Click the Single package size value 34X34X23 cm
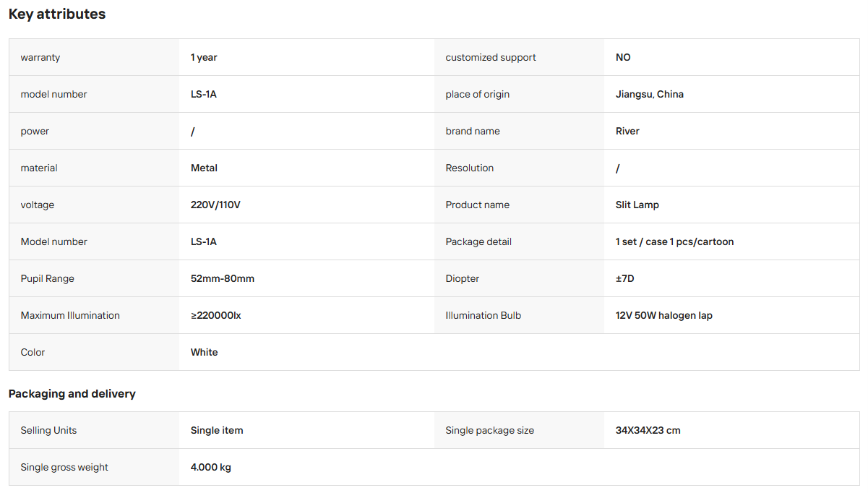Screen dimensions: 868x493 [648, 430]
